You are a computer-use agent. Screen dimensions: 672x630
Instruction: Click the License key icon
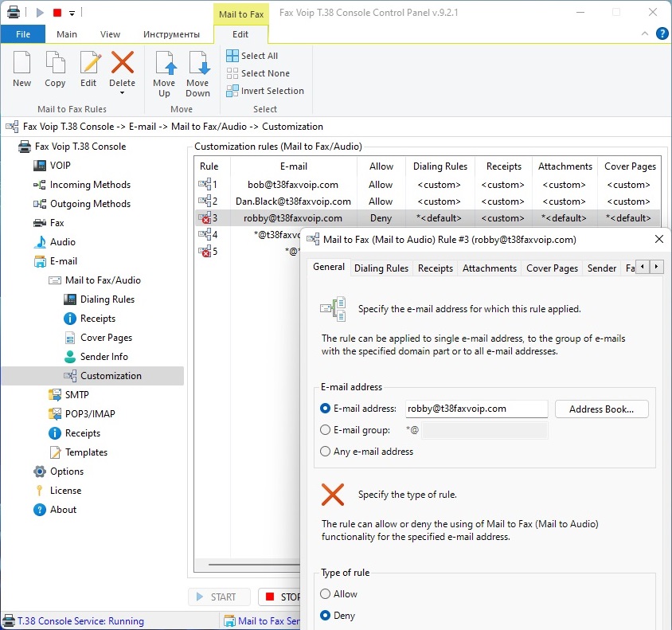point(40,491)
